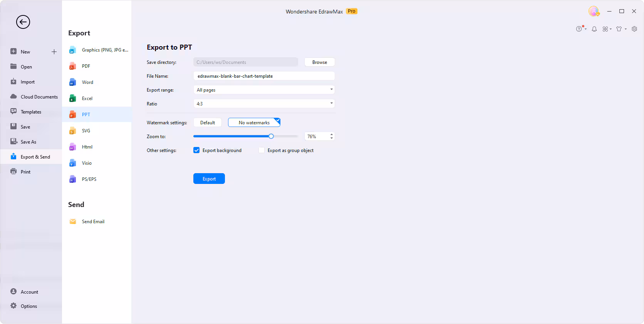The image size is (644, 324).
Task: Choose the SVG export label
Action: coord(86,131)
